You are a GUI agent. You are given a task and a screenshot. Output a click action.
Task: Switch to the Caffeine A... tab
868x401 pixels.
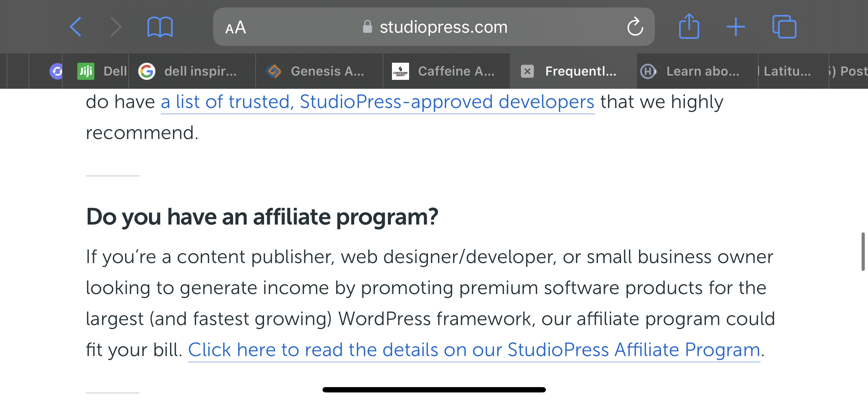click(446, 71)
